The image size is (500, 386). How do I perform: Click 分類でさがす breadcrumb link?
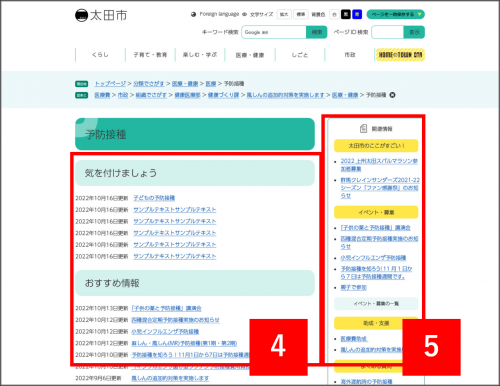tap(149, 83)
